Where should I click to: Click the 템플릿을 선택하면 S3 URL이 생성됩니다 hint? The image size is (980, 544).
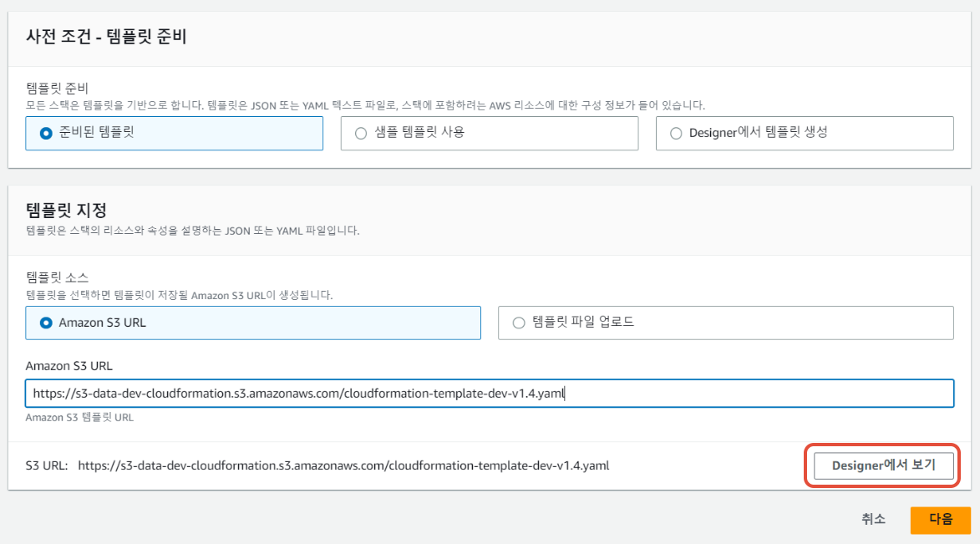(179, 295)
